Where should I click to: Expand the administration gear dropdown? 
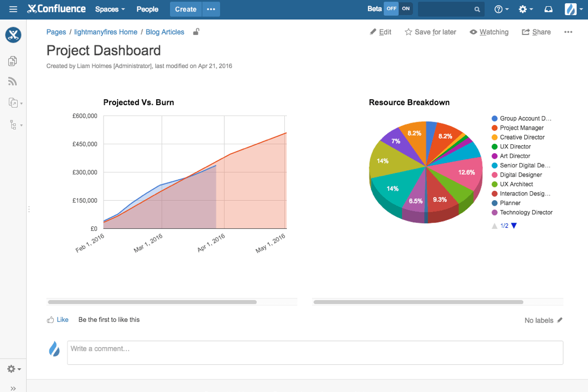(524, 9)
